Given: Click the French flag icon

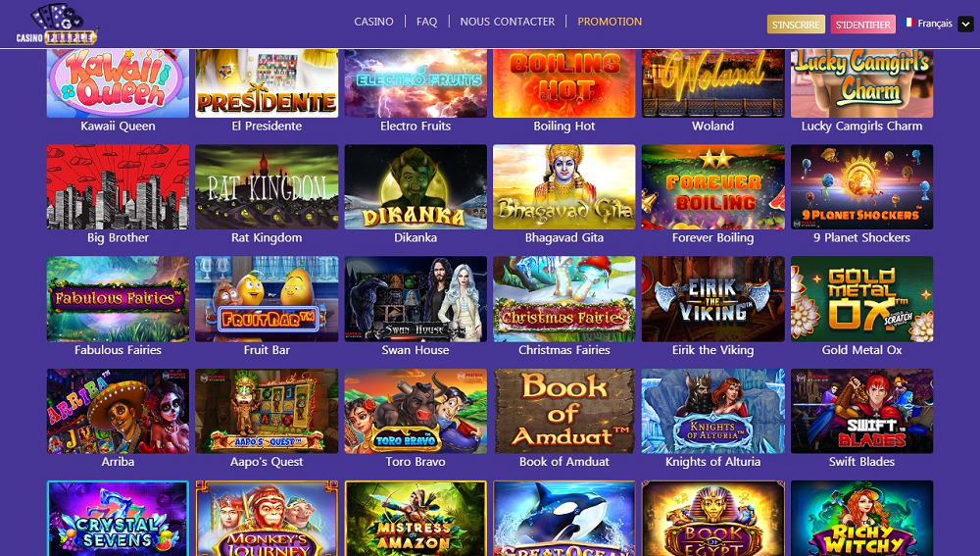Looking at the screenshot, I should click(x=909, y=23).
